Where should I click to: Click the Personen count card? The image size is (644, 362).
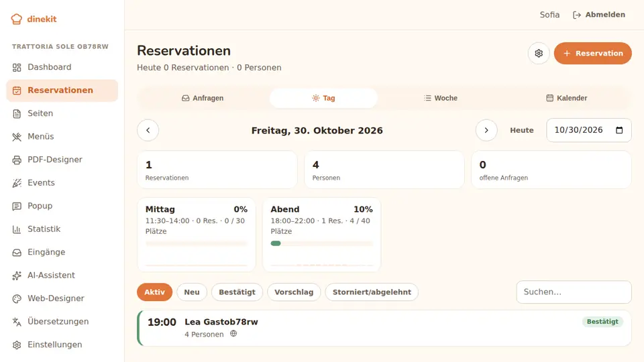click(x=384, y=170)
